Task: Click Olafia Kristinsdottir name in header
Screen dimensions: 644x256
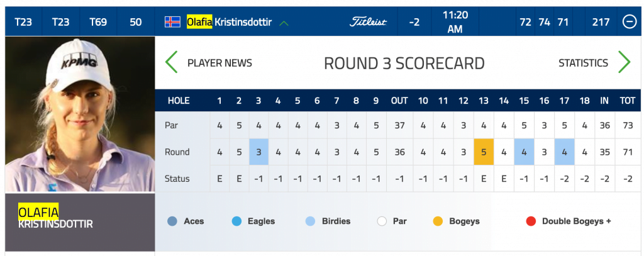Action: [229, 22]
